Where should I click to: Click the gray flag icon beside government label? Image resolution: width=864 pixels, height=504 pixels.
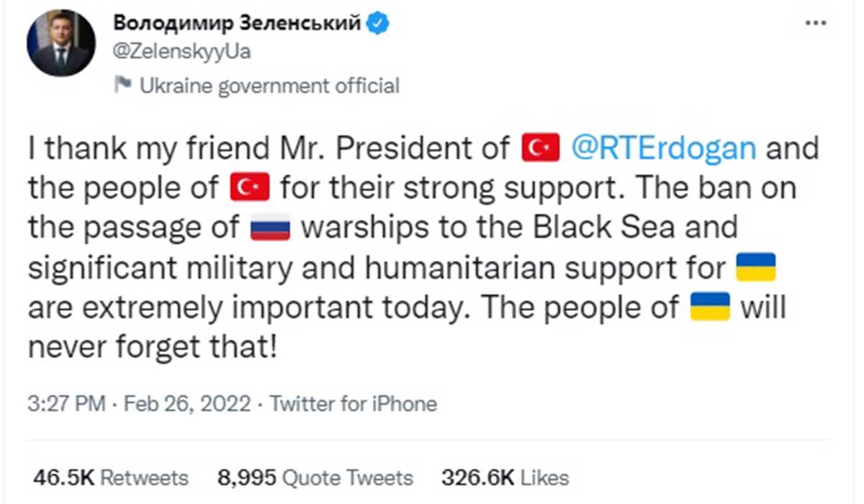123,86
